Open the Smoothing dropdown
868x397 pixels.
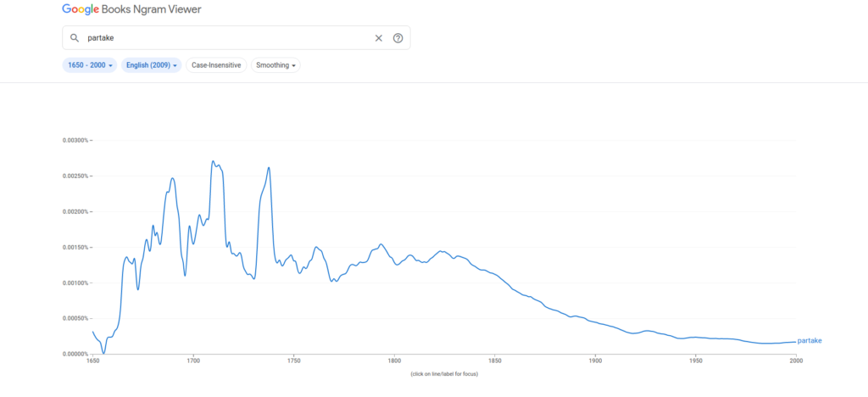coord(275,65)
